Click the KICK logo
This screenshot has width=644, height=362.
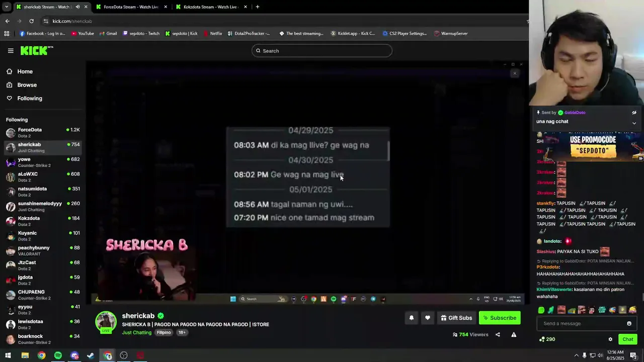pyautogui.click(x=36, y=50)
